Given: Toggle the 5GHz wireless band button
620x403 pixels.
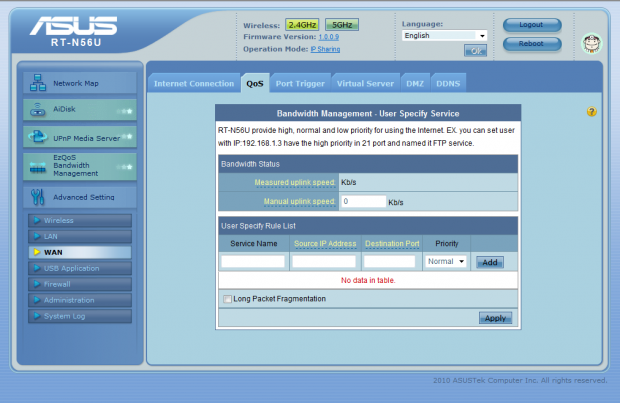Looking at the screenshot, I should (x=342, y=25).
